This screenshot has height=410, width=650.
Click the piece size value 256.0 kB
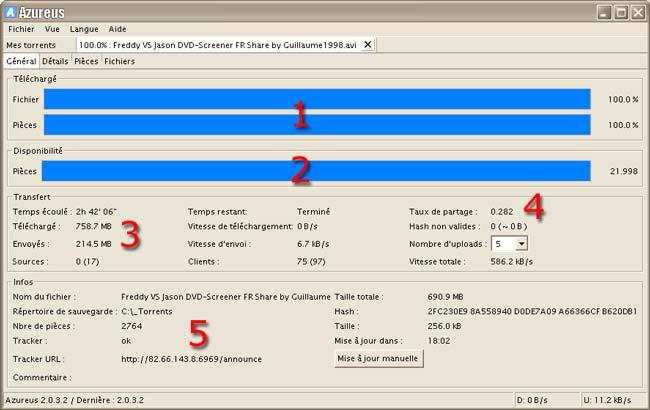click(444, 326)
